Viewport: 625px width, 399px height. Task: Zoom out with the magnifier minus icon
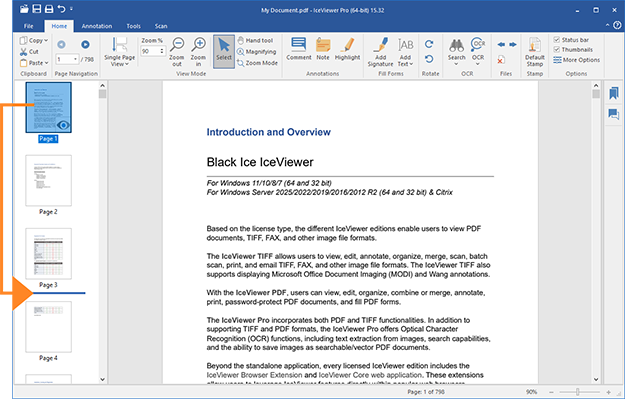(177, 52)
